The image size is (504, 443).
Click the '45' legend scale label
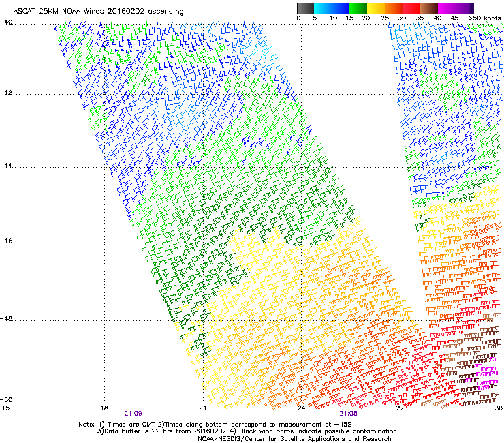(454, 18)
